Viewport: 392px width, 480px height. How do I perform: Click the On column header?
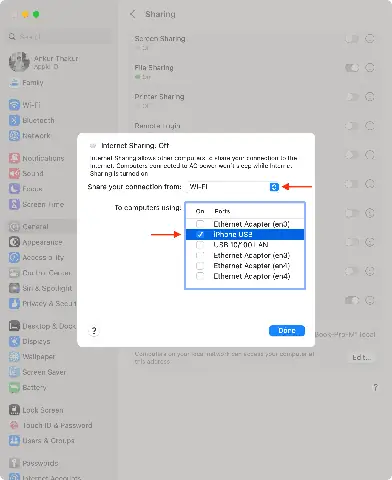(200, 211)
